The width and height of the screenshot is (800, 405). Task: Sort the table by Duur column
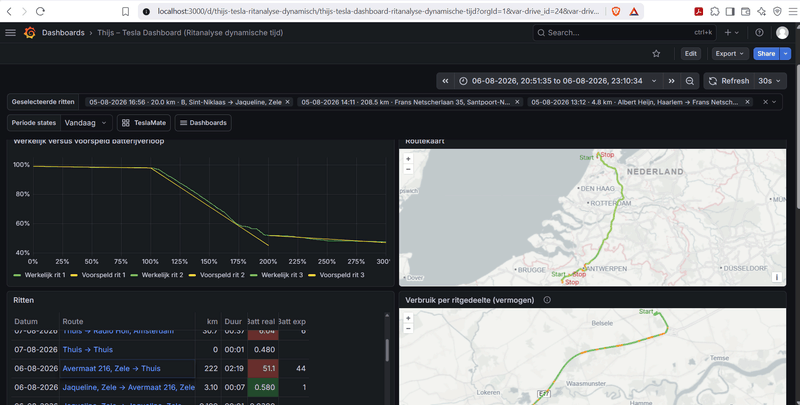(233, 321)
